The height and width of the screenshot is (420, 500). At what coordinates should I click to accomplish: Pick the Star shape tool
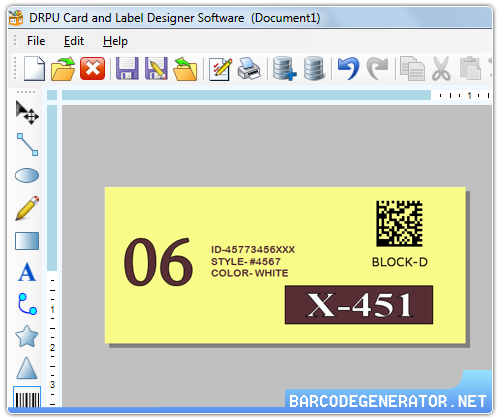[27, 336]
